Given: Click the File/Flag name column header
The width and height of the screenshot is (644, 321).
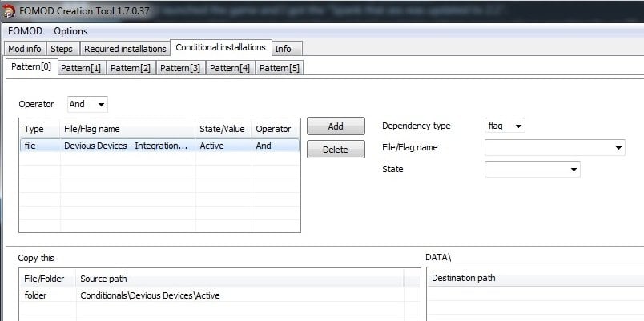Looking at the screenshot, I should [127, 129].
